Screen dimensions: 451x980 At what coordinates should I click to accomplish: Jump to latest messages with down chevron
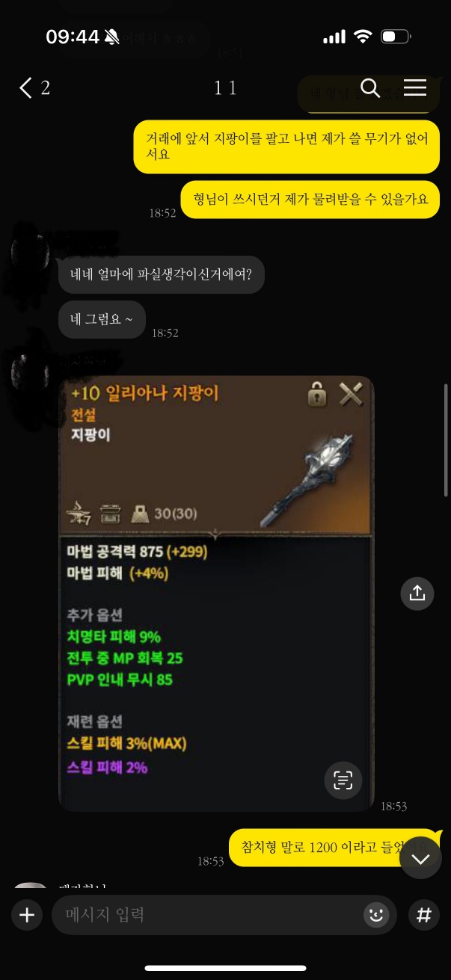tap(420, 860)
